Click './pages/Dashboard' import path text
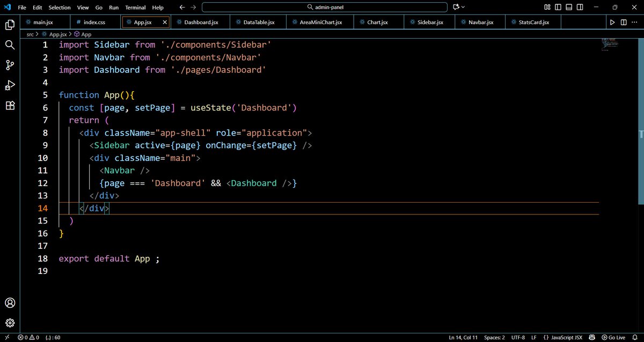The image size is (644, 342). (218, 70)
